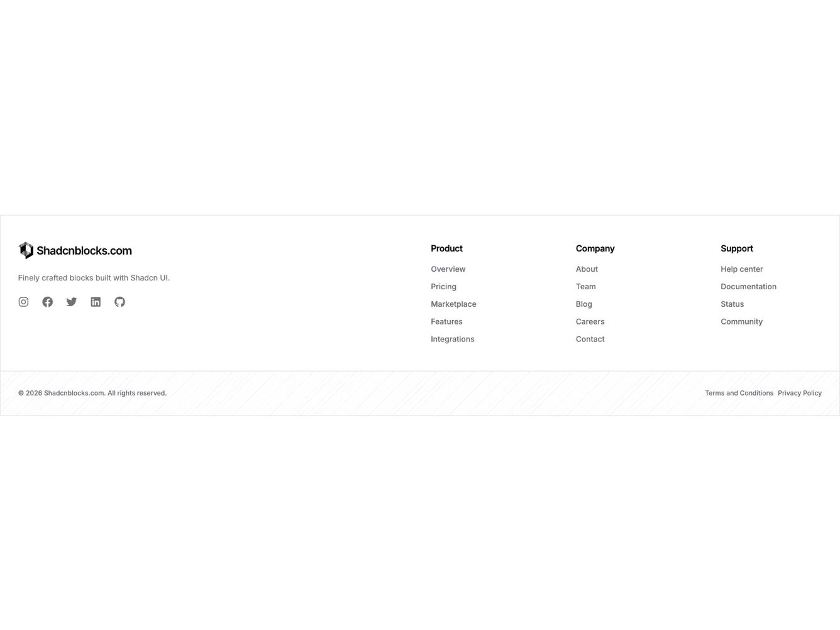Viewport: 840px width, 630px height.
Task: Open the Integrations link
Action: tap(453, 340)
